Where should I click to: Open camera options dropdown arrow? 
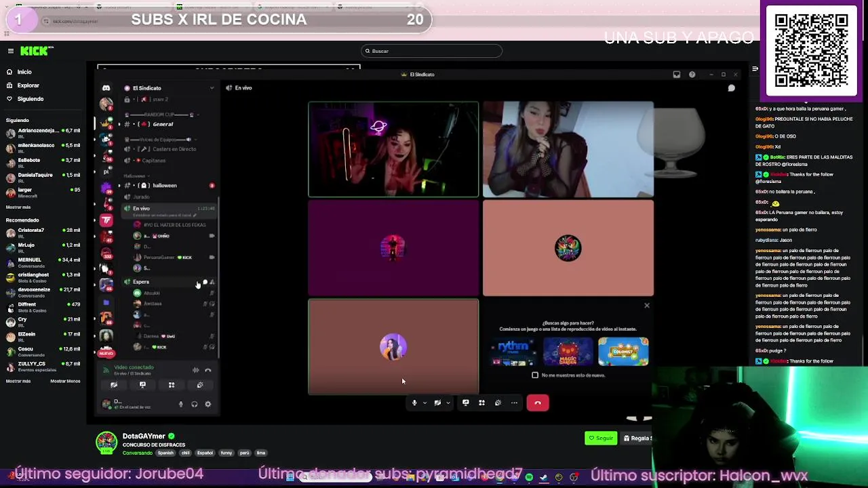[x=448, y=403]
